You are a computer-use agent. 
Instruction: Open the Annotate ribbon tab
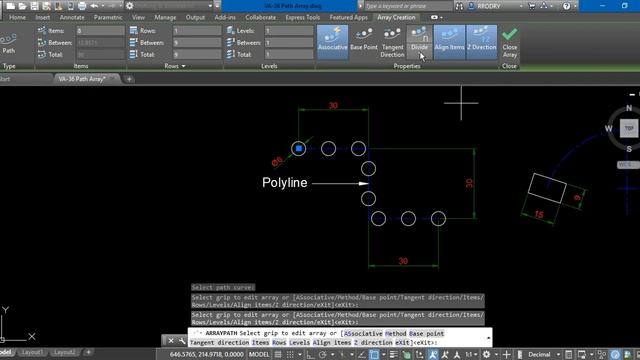pyautogui.click(x=72, y=17)
